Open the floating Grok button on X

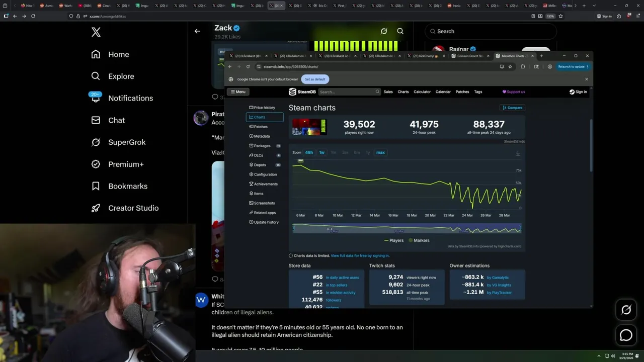click(626, 310)
